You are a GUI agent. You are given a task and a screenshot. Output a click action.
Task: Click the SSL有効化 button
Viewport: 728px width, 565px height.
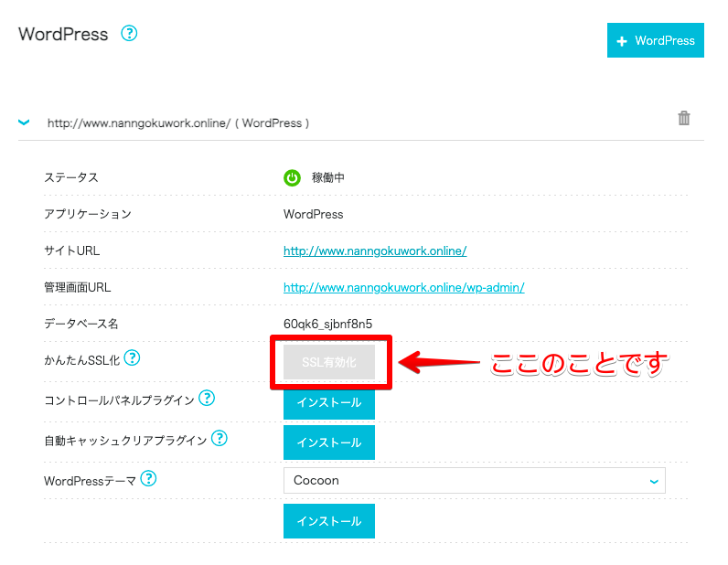click(x=329, y=362)
